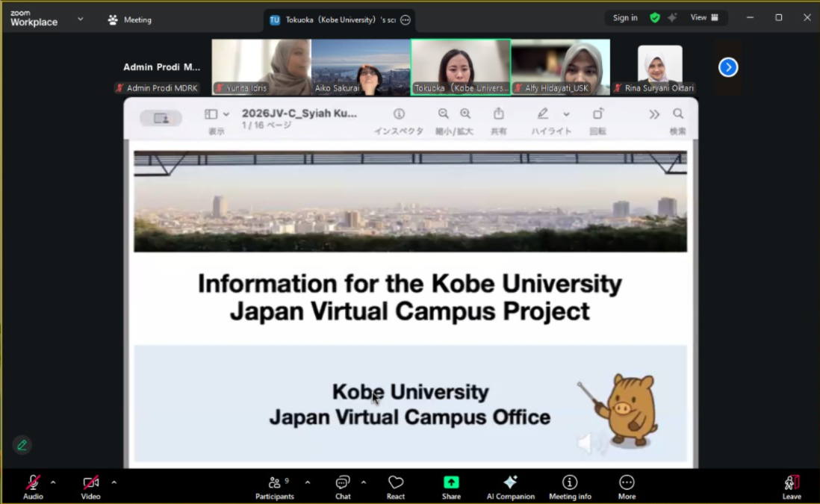The height and width of the screenshot is (504, 820).
Task: Click the PDF share export icon
Action: point(499,113)
